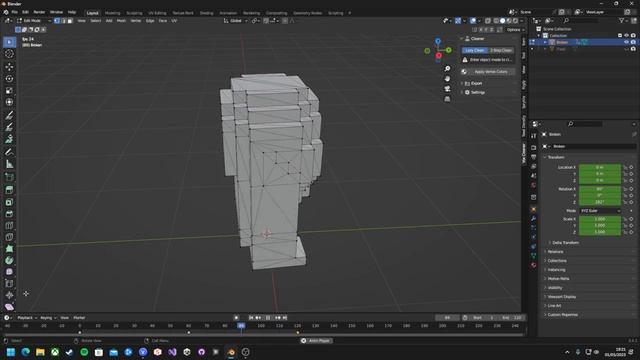This screenshot has width=640, height=360.
Task: Select the Scale tool
Action: (9, 90)
